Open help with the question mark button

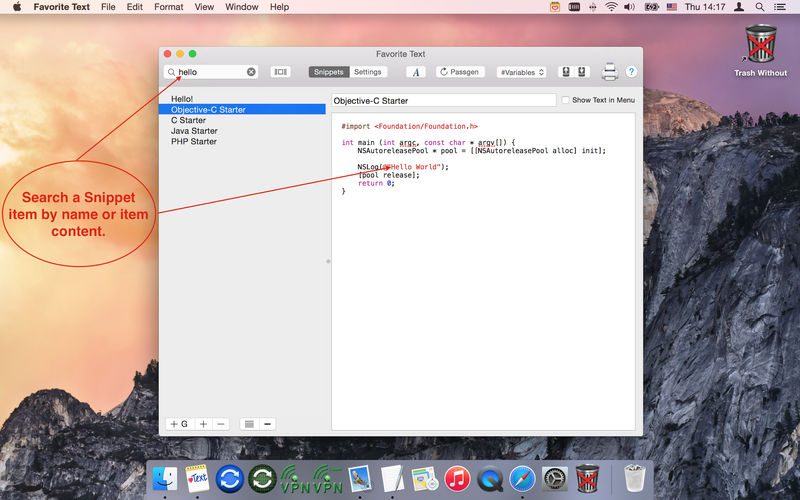(x=631, y=72)
